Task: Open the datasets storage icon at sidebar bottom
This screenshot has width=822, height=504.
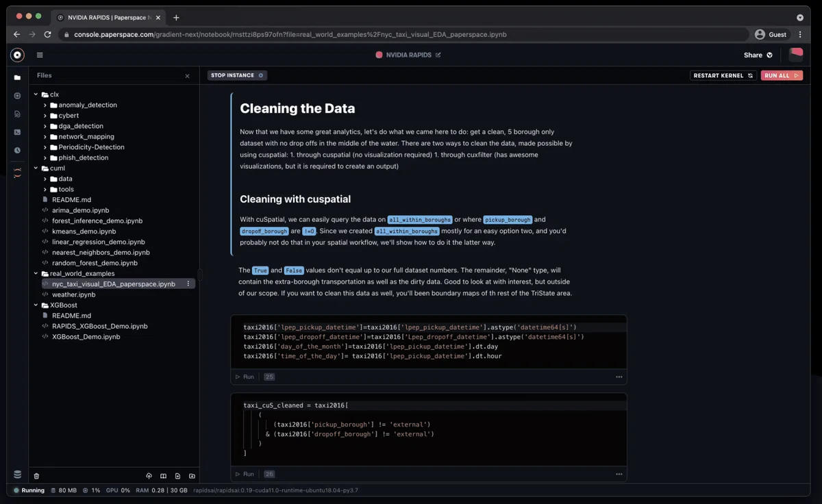Action: [17, 475]
